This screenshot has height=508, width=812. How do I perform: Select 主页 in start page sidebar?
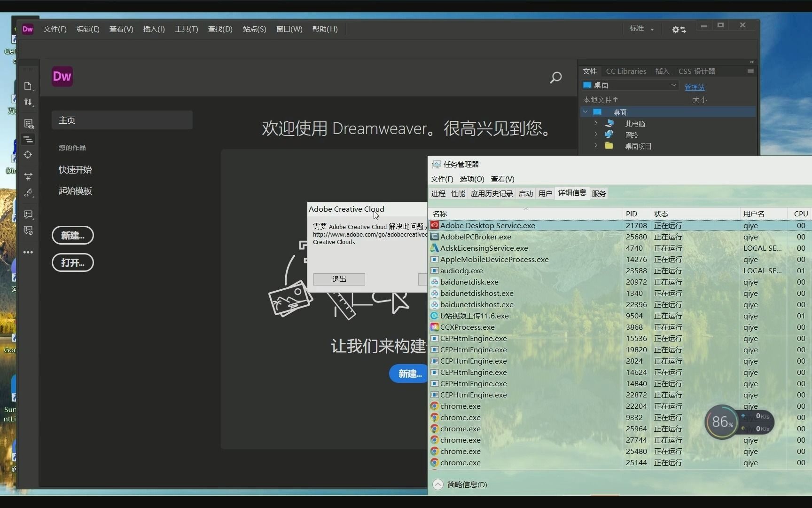(122, 120)
